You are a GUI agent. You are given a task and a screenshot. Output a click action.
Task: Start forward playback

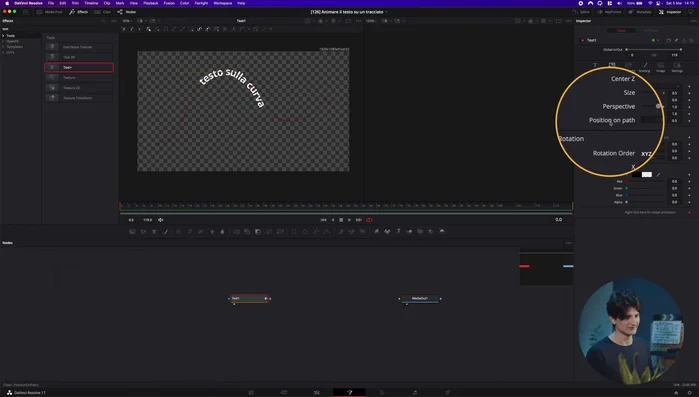pos(350,220)
